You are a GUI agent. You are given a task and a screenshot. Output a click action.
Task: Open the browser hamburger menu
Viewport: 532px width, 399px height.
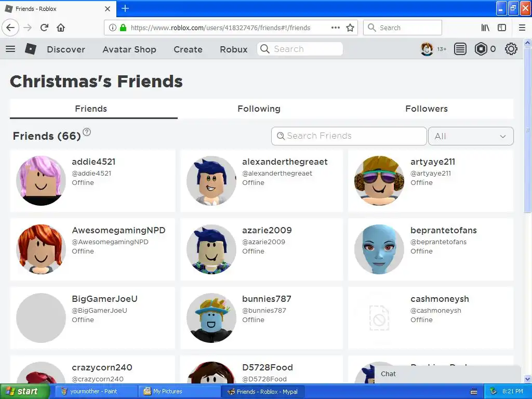[x=522, y=28]
